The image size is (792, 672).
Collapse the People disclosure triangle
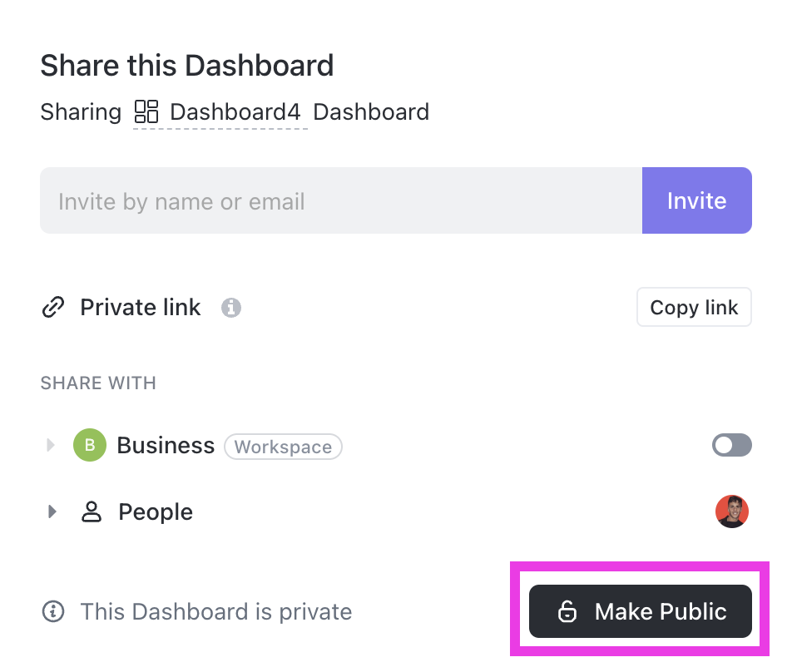pyautogui.click(x=51, y=511)
